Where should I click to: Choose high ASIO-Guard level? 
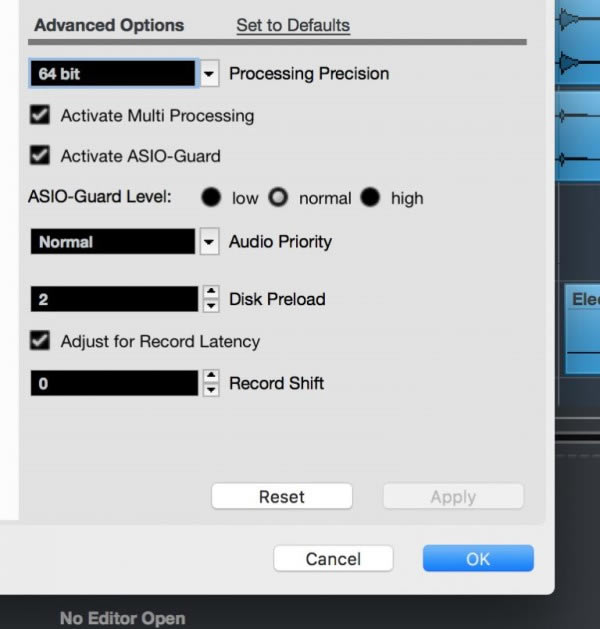pyautogui.click(x=371, y=198)
